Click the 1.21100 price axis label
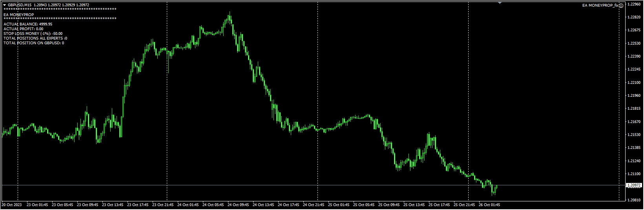644x210 pixels. point(634,174)
